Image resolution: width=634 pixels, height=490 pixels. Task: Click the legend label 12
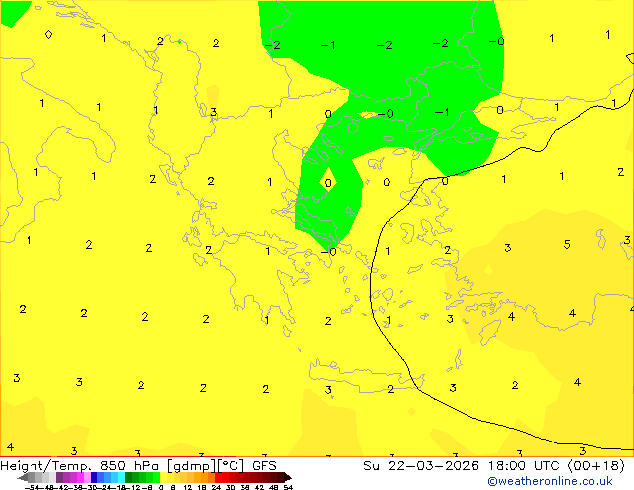click(188, 488)
